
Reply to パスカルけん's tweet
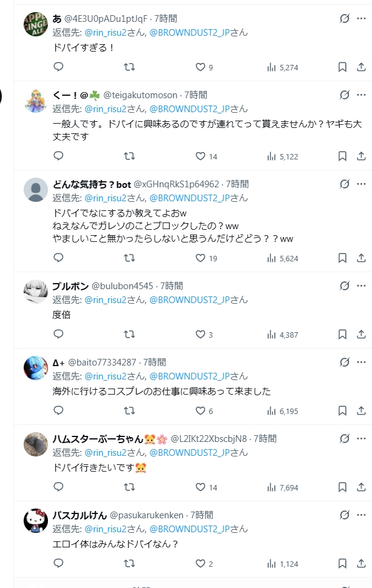58,563
